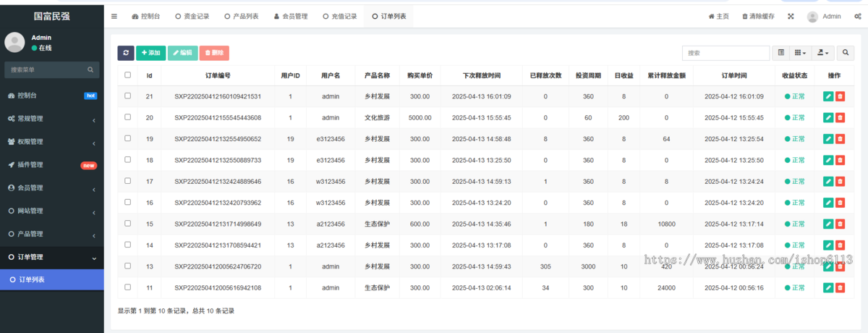
Task: Toggle the hamburger sidebar menu icon
Action: 114,16
